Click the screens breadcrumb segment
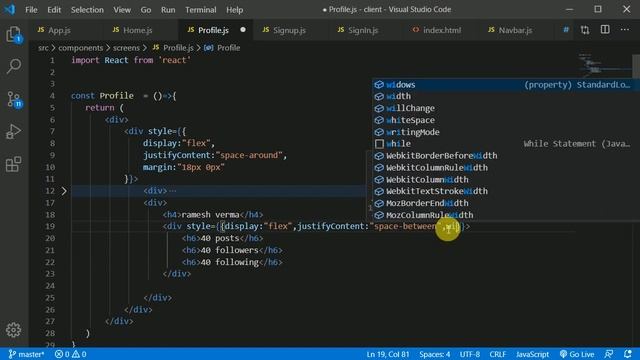 pos(126,48)
